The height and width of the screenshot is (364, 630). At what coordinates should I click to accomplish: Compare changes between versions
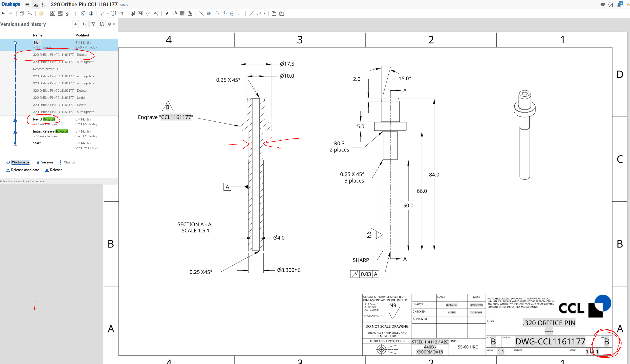pyautogui.click(x=102, y=24)
